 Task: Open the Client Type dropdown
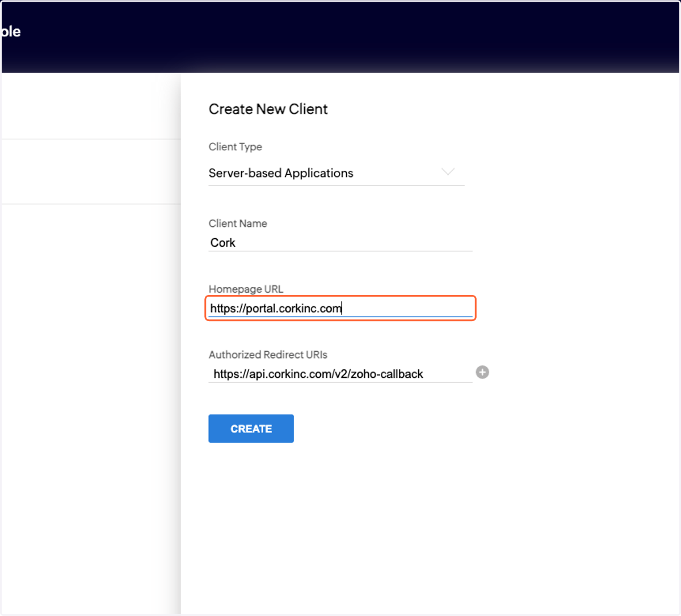pyautogui.click(x=336, y=173)
